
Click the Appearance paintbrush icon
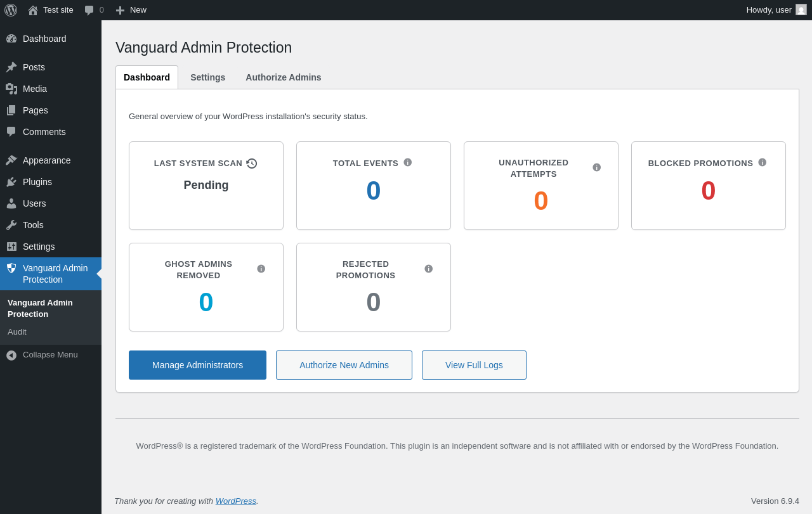11,160
